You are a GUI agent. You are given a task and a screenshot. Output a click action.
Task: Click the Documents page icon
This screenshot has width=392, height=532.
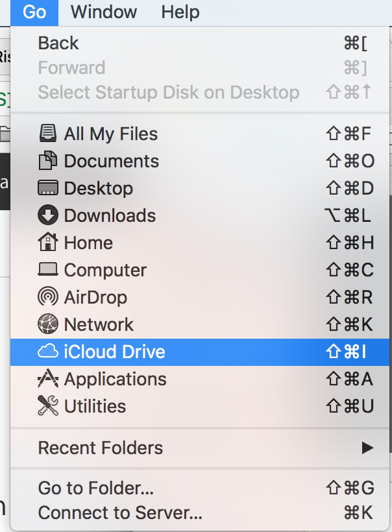pos(48,161)
